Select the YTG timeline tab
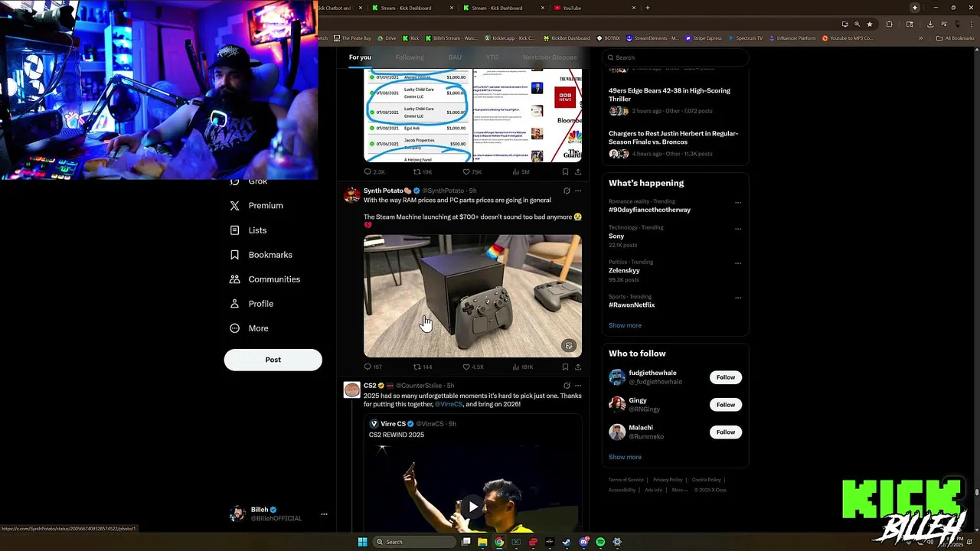Image resolution: width=980 pixels, height=551 pixels. (x=492, y=57)
